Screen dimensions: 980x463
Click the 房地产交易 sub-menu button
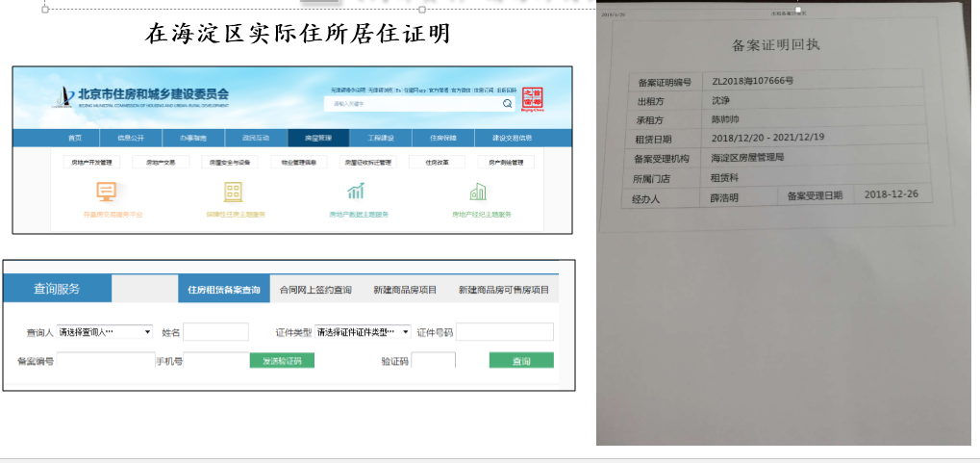(161, 163)
